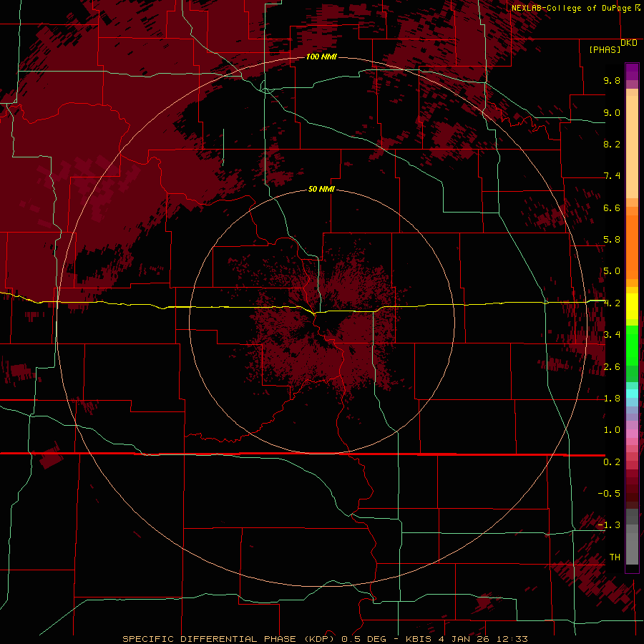Click the yellow segment of the color bar

(x=632, y=306)
